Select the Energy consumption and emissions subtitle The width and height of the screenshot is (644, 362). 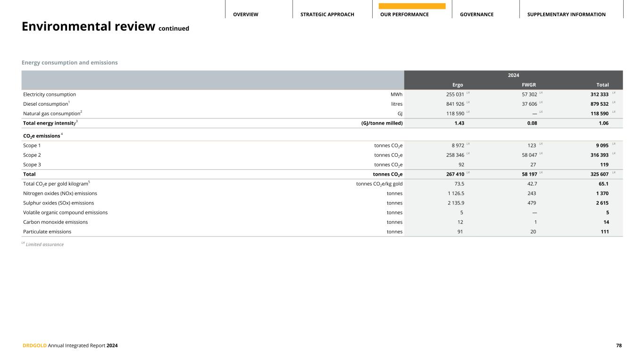[70, 62]
